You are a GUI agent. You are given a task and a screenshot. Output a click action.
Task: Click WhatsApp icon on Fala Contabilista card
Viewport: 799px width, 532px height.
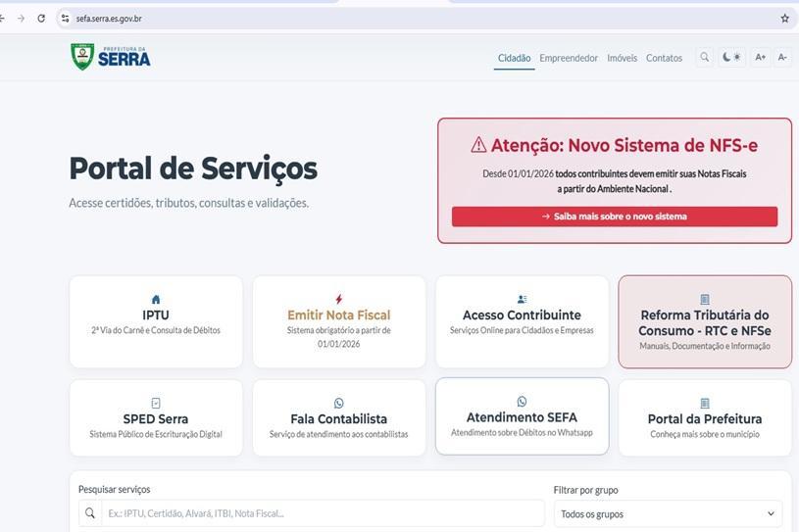click(x=339, y=404)
